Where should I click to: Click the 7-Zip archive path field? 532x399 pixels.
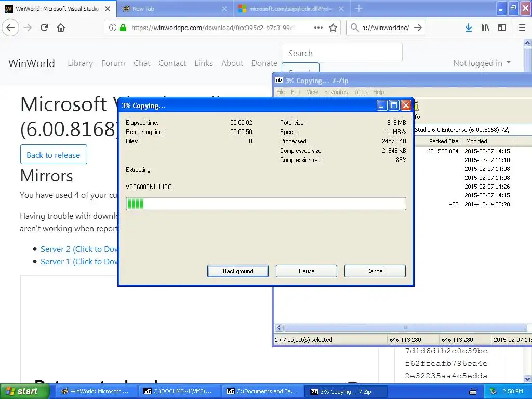[473, 129]
